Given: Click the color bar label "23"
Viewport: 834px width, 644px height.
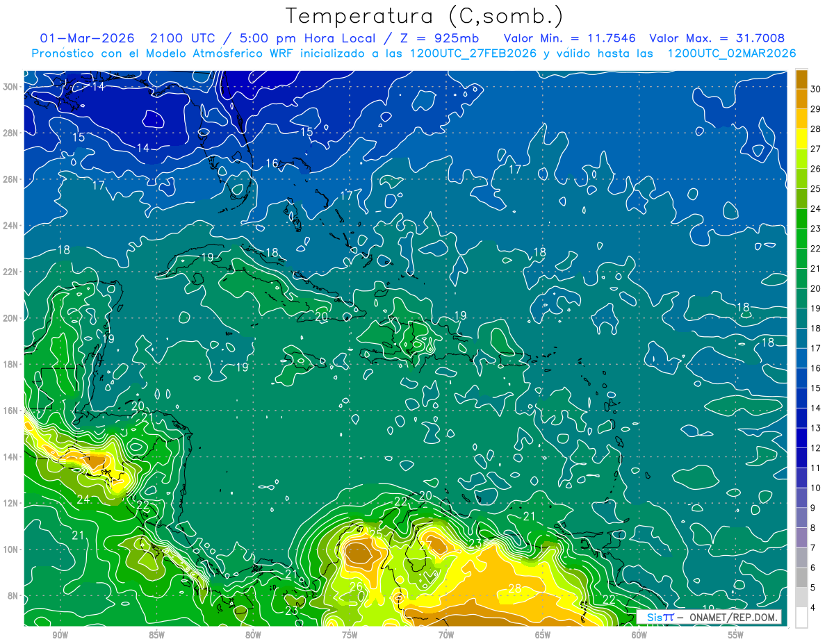Looking at the screenshot, I should coord(816,229).
